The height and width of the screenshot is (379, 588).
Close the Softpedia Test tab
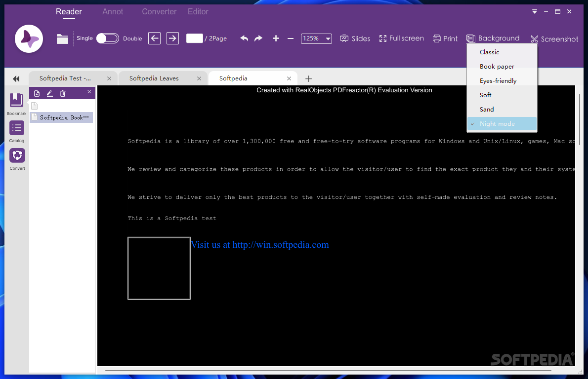(x=109, y=78)
